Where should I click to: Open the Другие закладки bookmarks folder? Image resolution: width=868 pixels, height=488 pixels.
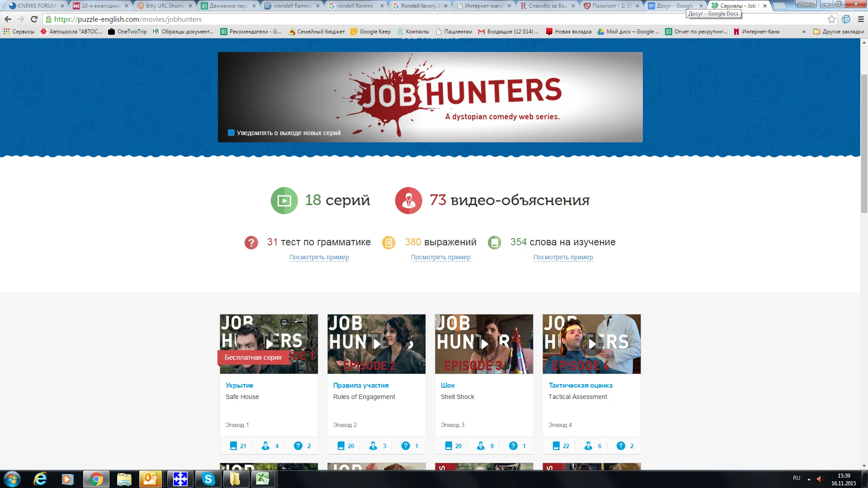839,32
